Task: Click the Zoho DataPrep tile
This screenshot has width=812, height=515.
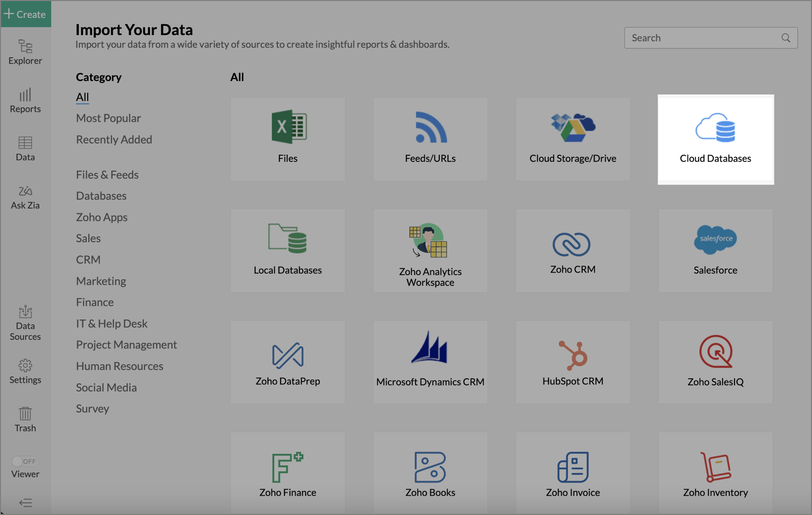Action: (x=288, y=362)
